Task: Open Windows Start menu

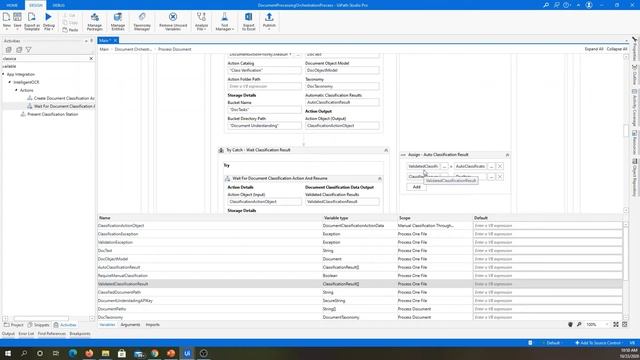Action: (8, 353)
